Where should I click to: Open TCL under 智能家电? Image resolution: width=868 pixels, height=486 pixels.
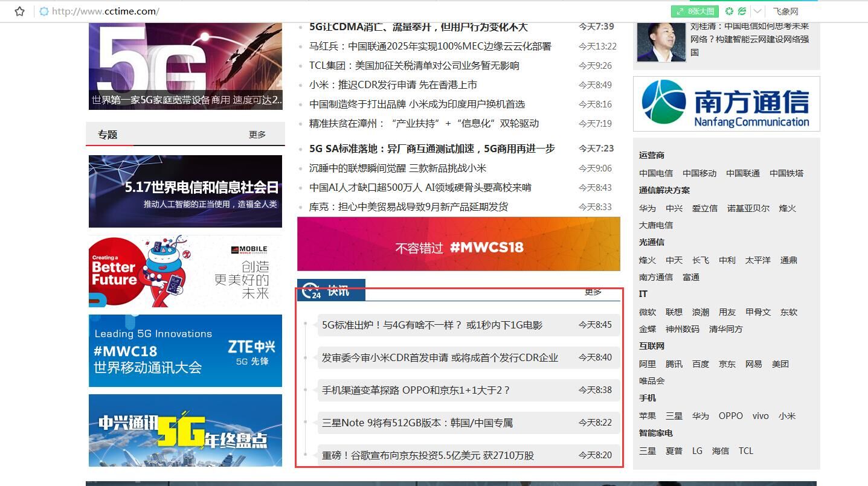pos(746,451)
